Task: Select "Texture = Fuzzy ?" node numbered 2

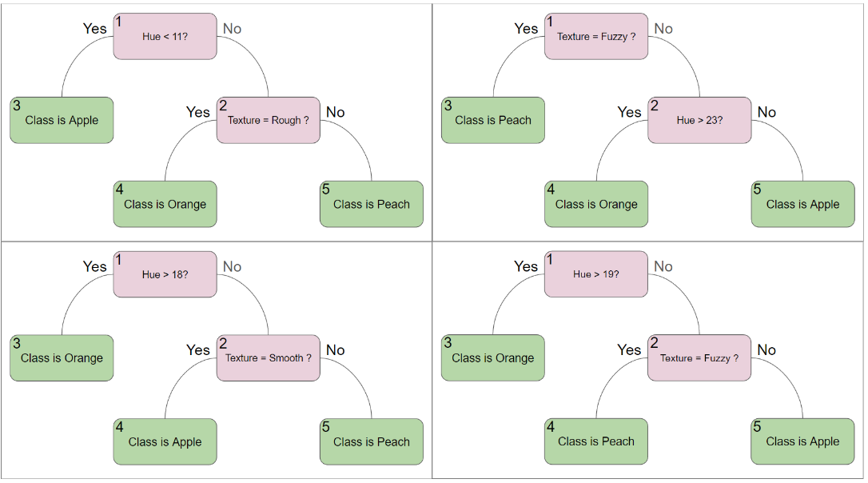Action: pyautogui.click(x=699, y=357)
